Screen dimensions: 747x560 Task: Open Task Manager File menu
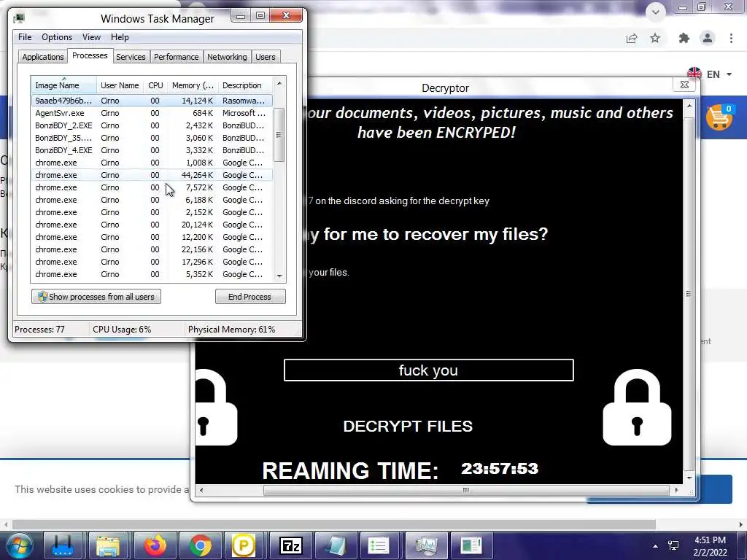25,37
